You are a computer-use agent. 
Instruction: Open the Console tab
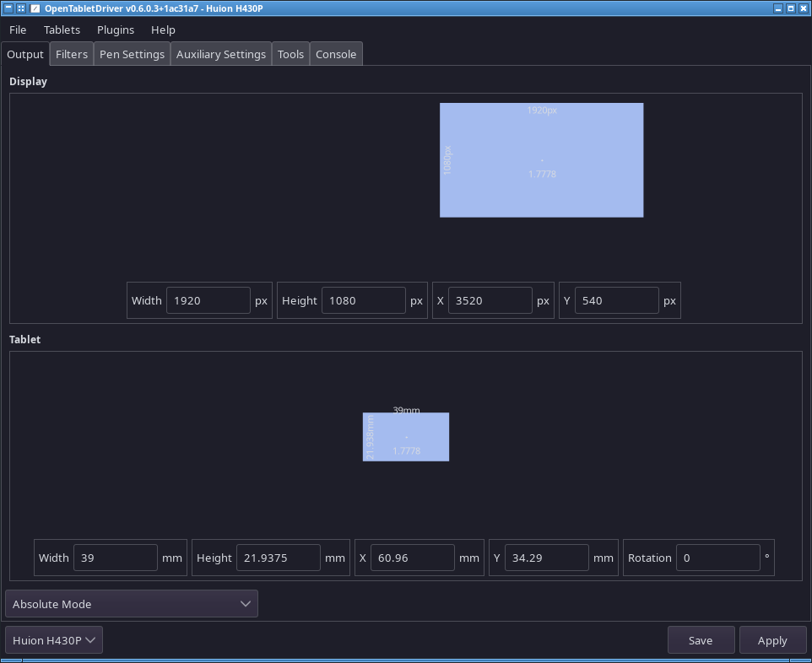(x=336, y=54)
